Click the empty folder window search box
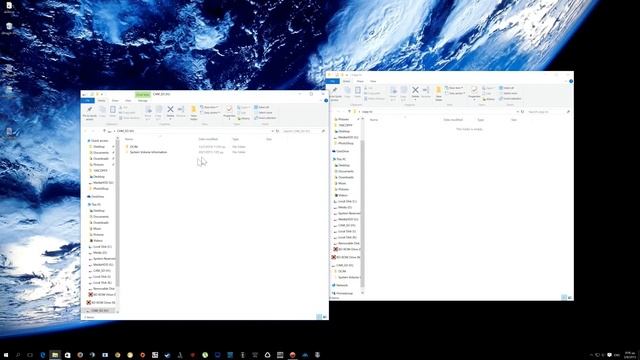The width and height of the screenshot is (640, 360). (x=548, y=111)
